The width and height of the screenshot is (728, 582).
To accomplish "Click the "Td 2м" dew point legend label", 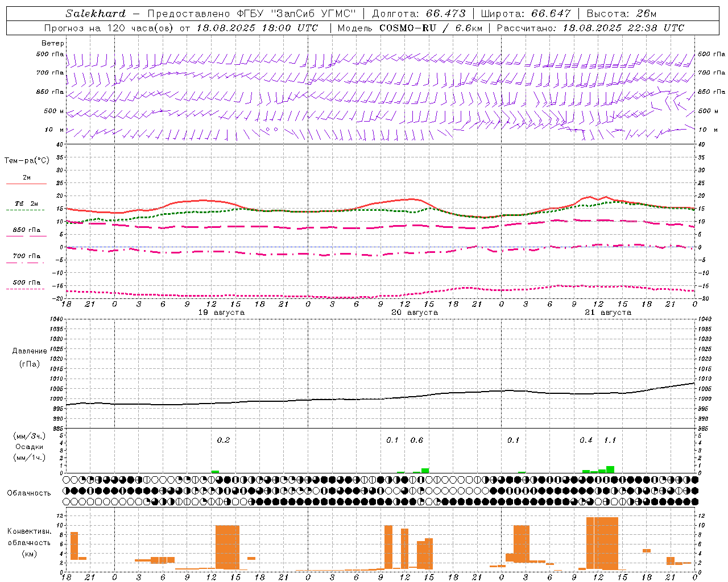I will click(x=27, y=203).
